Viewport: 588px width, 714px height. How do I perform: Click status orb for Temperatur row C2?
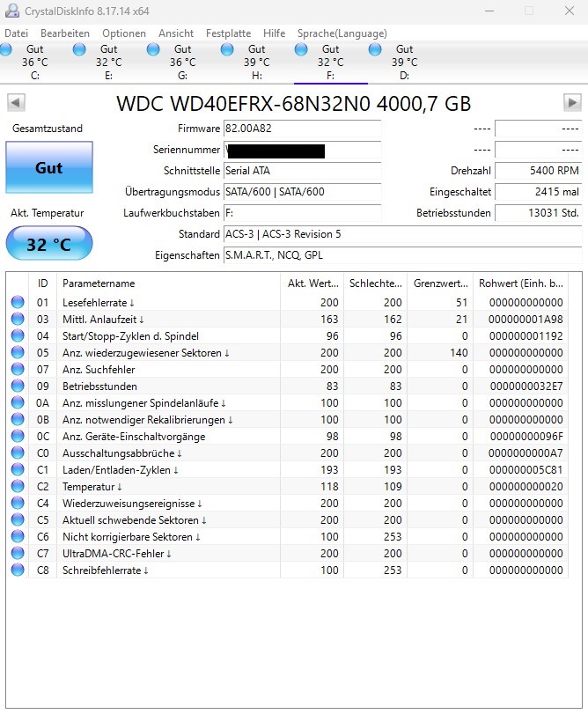click(x=18, y=486)
